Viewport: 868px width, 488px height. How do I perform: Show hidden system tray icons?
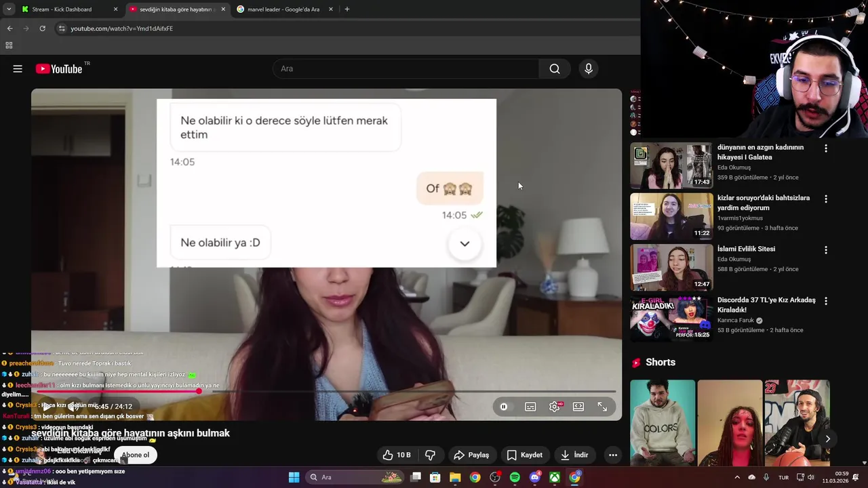point(738,477)
